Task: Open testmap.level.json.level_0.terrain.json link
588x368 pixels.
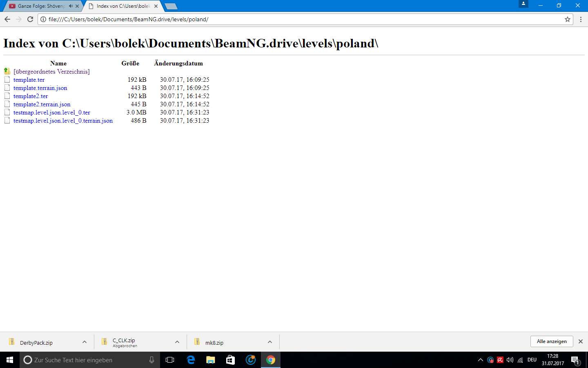Action: pyautogui.click(x=63, y=121)
